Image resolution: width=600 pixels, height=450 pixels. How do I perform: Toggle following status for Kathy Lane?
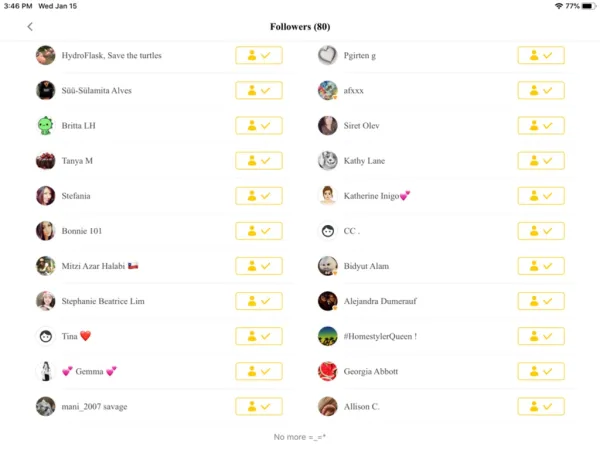(541, 161)
